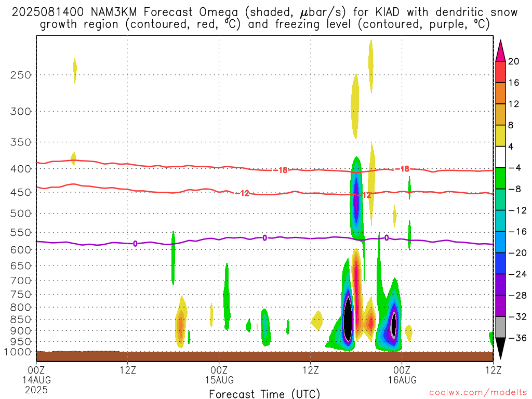Click the black omega core near 850 mb
532x399 pixels.
pyautogui.click(x=348, y=318)
